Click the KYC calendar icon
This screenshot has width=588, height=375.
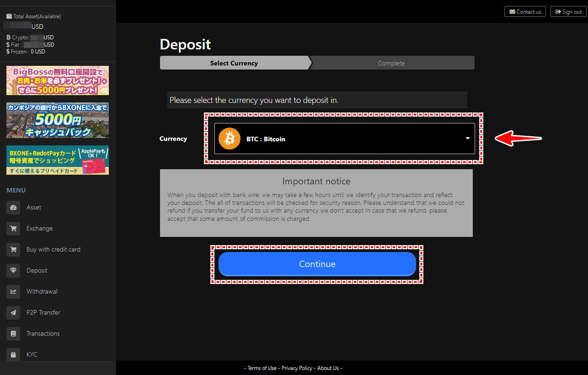point(13,355)
